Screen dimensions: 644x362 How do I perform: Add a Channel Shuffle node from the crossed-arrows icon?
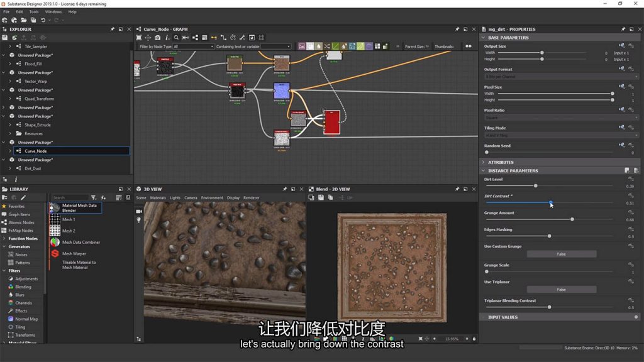pos(327,47)
